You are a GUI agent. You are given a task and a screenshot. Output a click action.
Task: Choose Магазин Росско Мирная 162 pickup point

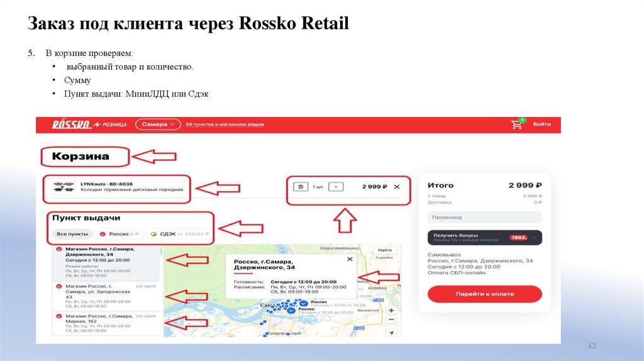click(106, 323)
